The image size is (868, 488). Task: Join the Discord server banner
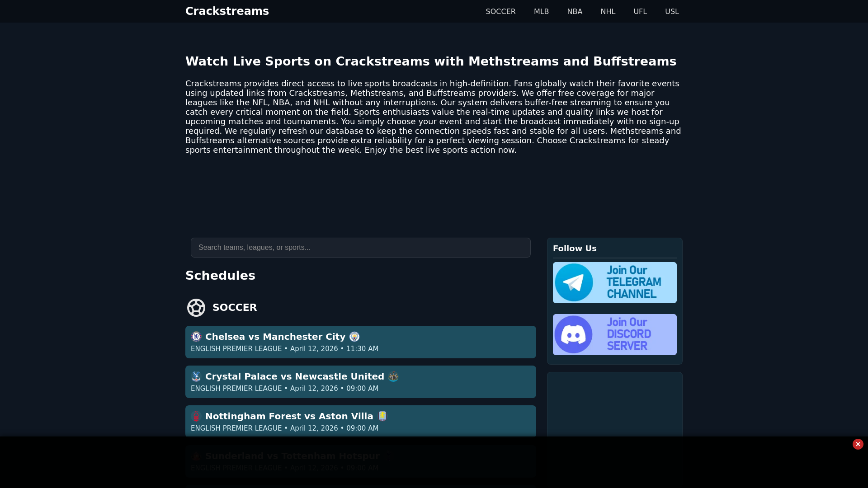click(x=615, y=334)
